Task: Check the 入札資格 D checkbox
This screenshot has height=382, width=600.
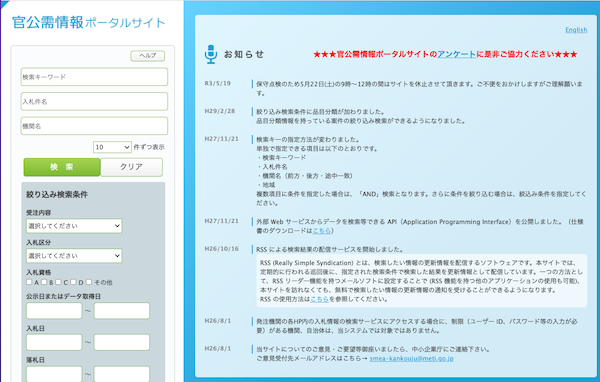Action: click(73, 282)
